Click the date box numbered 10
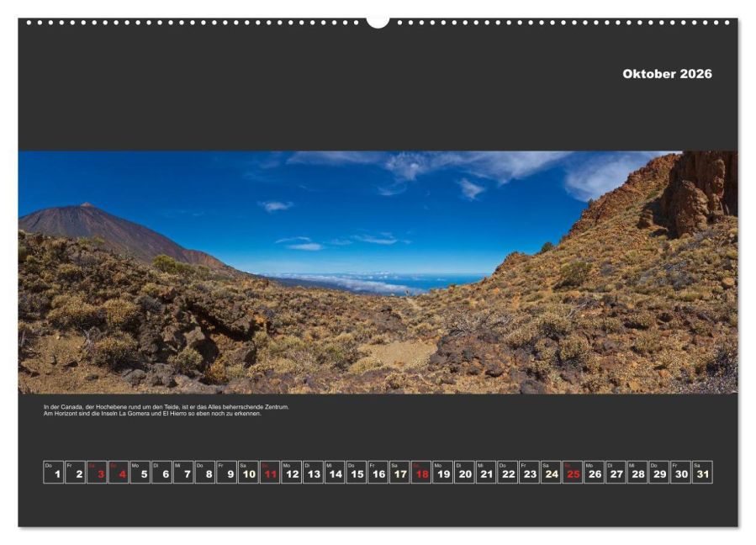756x545 pixels. click(248, 472)
